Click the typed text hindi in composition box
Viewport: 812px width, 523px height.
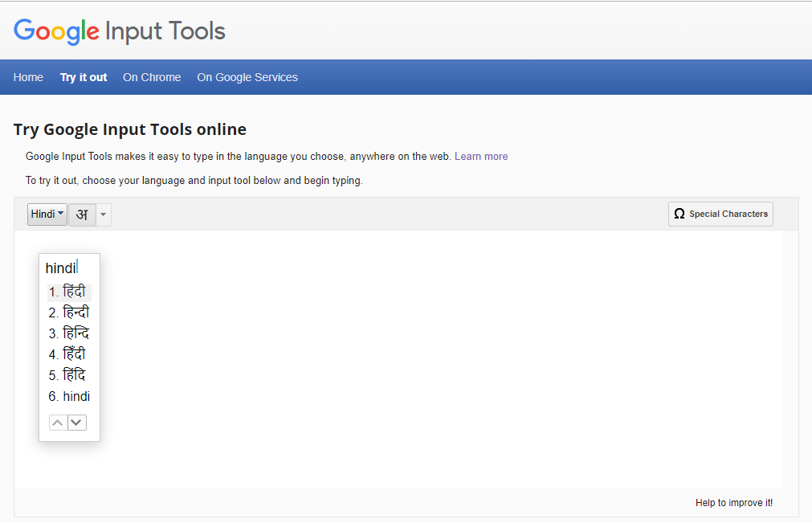pyautogui.click(x=60, y=268)
